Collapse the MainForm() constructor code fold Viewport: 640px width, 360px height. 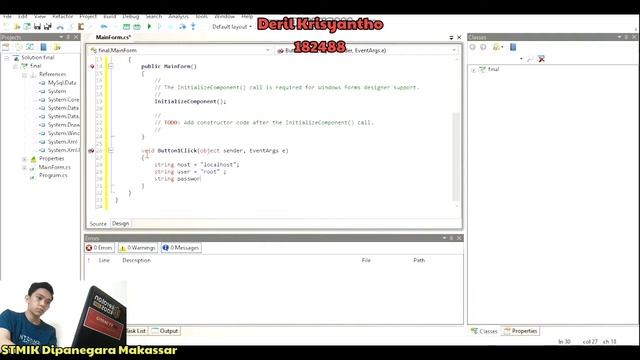111,66
